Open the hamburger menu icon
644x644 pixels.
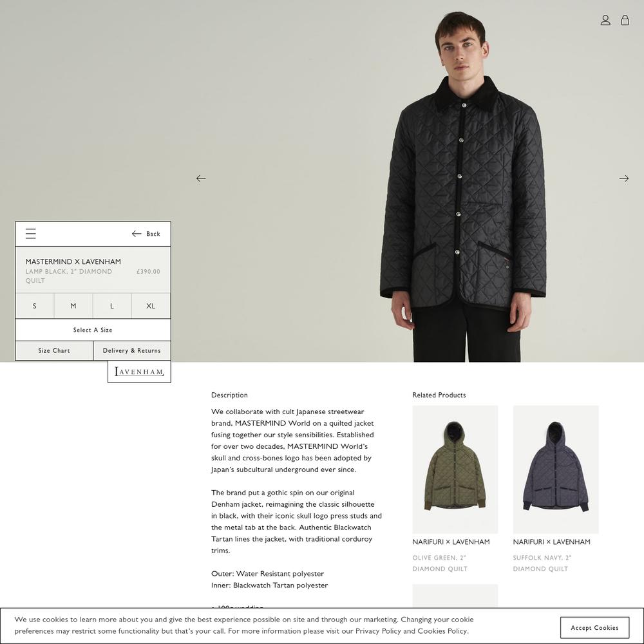[31, 234]
